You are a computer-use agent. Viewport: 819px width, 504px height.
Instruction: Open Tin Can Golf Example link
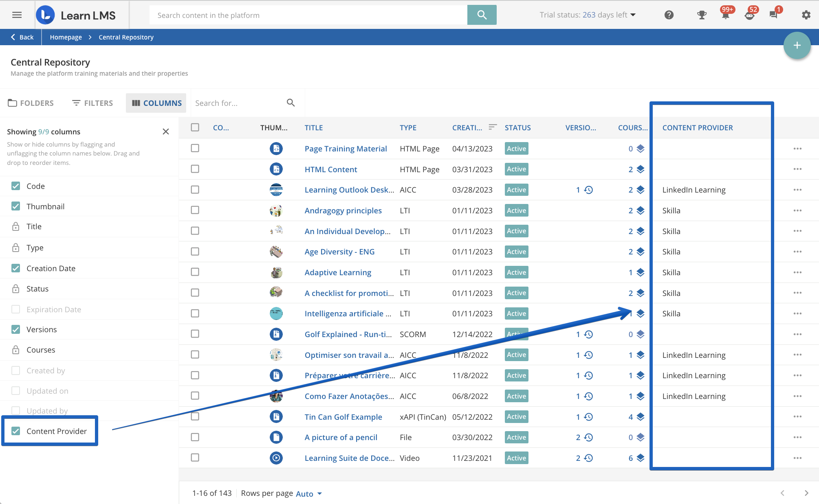(343, 417)
